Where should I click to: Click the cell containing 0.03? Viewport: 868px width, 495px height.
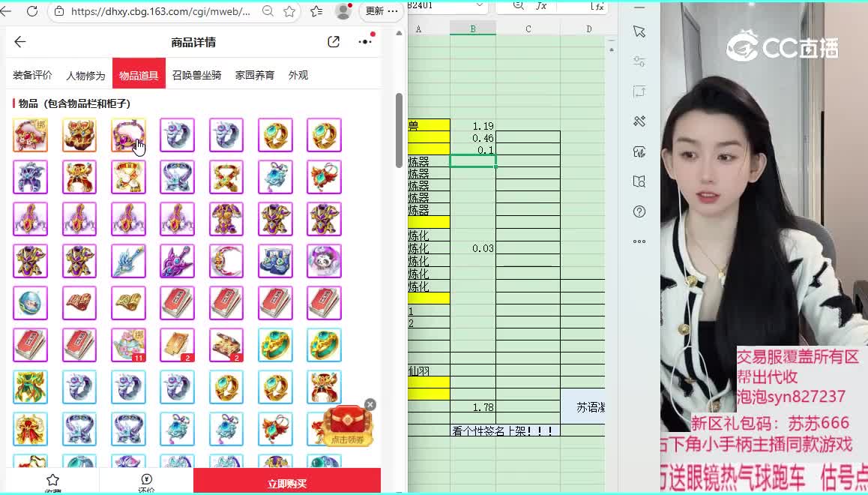(473, 248)
